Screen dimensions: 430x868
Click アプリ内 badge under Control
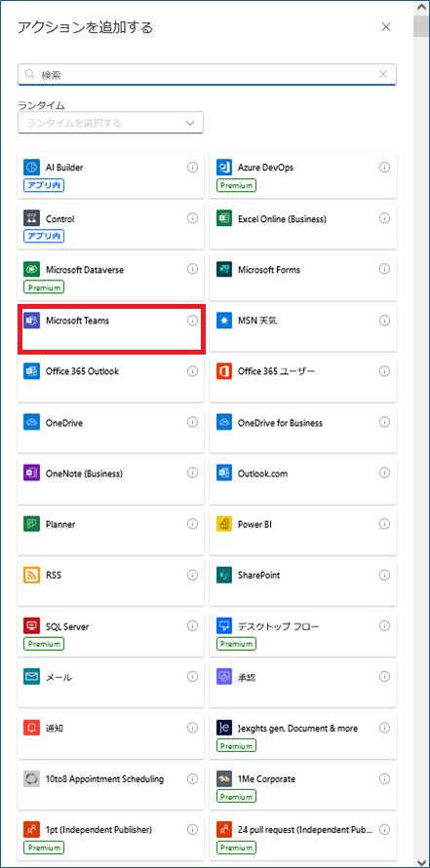tap(44, 237)
